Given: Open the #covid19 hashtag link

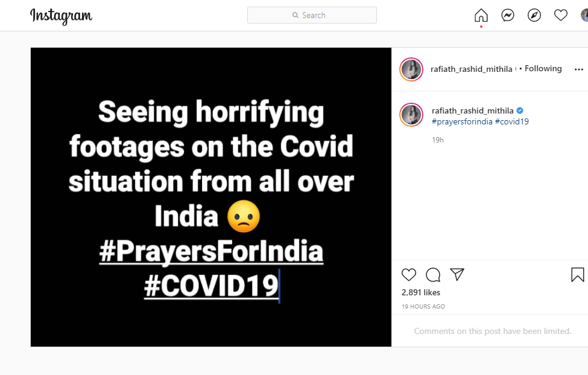Looking at the screenshot, I should pyautogui.click(x=512, y=121).
